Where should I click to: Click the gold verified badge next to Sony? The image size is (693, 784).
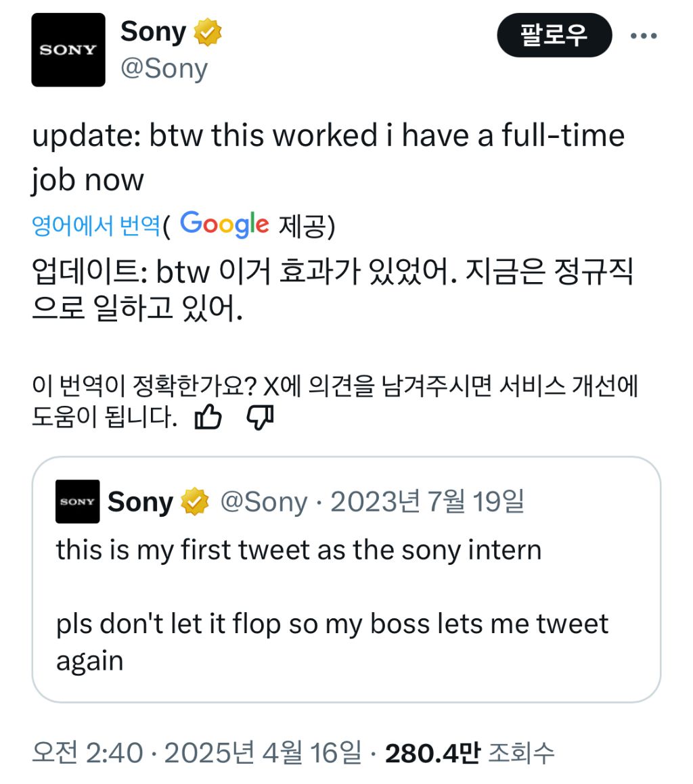click(x=208, y=31)
